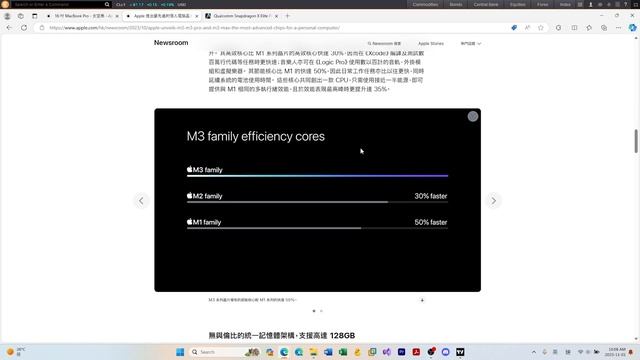Go back to previous page in browser
The width and height of the screenshot is (640, 360).
tap(9, 28)
